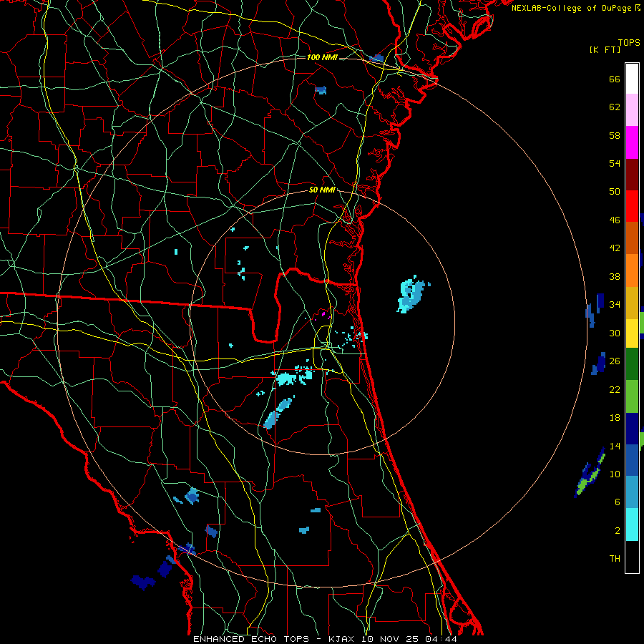Image resolution: width=644 pixels, height=644 pixels.
Task: Click the 2 scale label
Action: point(618,531)
